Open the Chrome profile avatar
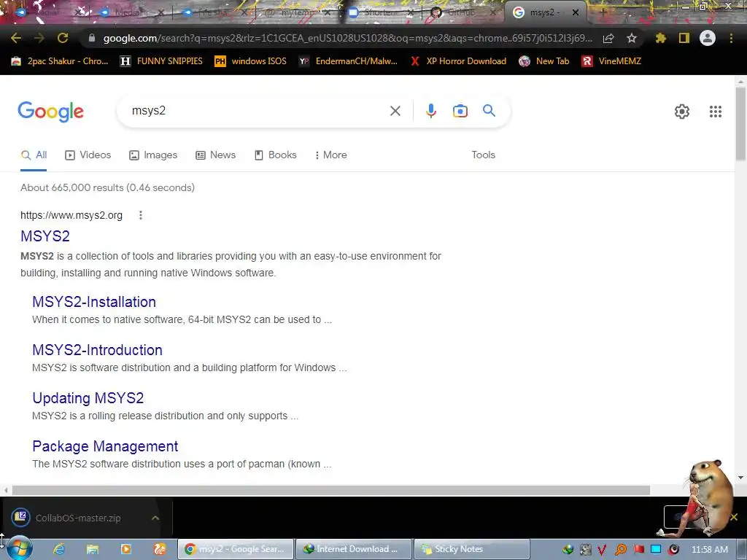This screenshot has height=560, width=747. 708,38
